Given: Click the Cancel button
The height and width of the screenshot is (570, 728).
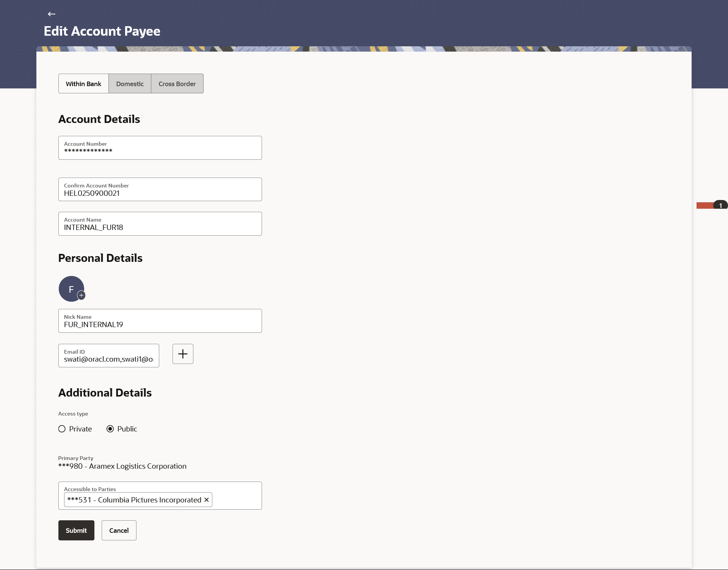Looking at the screenshot, I should [119, 530].
